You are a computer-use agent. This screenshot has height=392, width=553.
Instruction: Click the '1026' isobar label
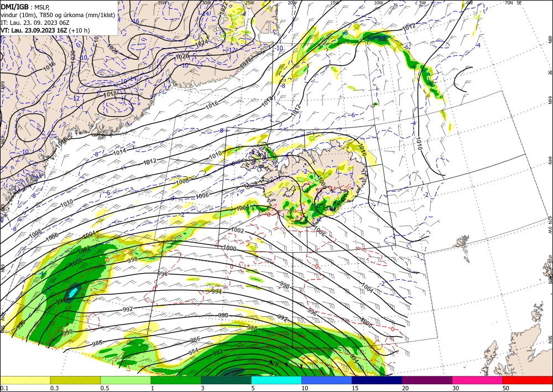click(x=112, y=48)
